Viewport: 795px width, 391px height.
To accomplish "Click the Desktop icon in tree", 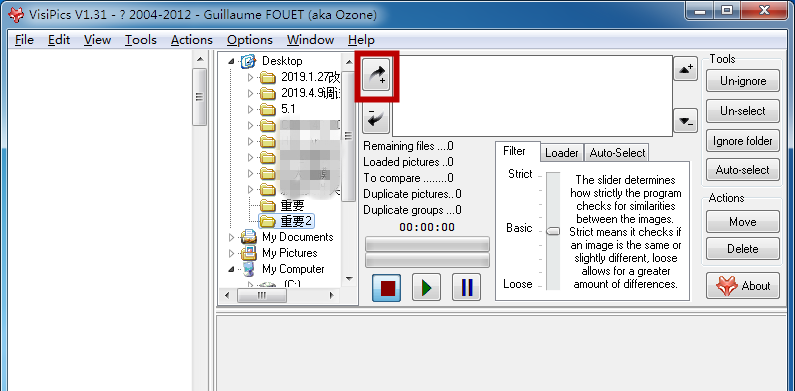I will [248, 61].
